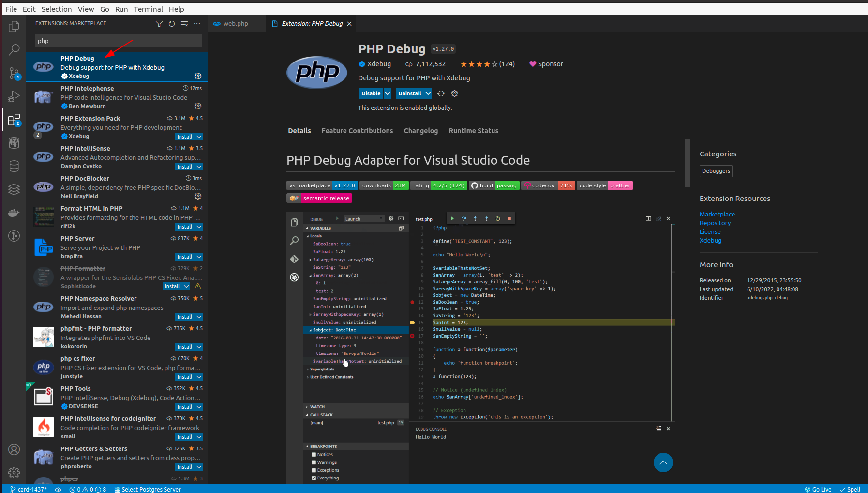The image size is (868, 493).
Task: Click the semantic-release badge
Action: click(x=319, y=198)
